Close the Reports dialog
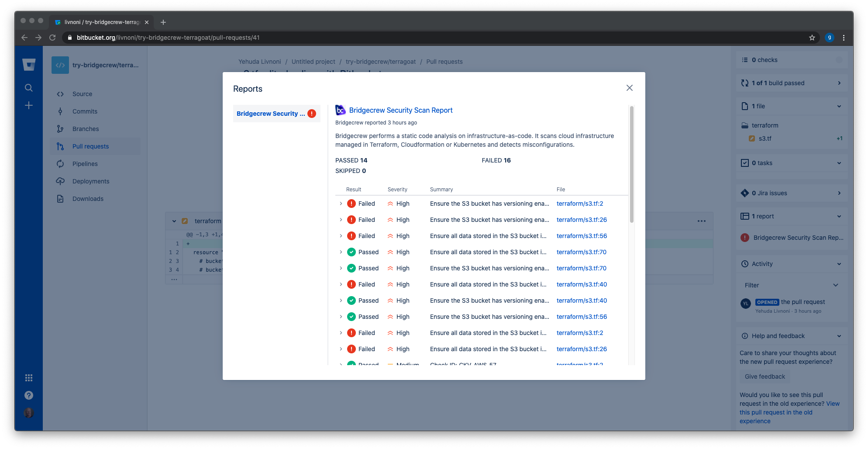Viewport: 868px width, 449px height. [630, 88]
